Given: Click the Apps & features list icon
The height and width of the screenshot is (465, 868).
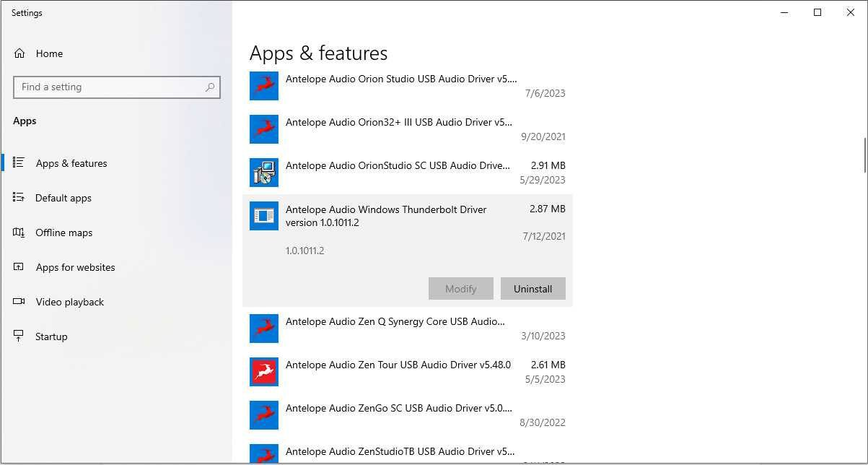Looking at the screenshot, I should [x=19, y=163].
